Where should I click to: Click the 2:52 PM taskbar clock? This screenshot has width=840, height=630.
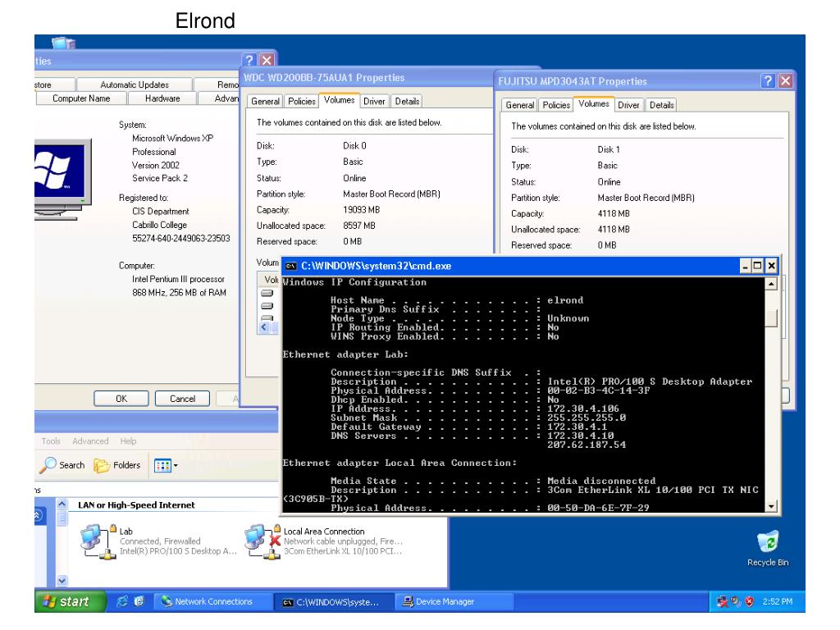(x=778, y=601)
